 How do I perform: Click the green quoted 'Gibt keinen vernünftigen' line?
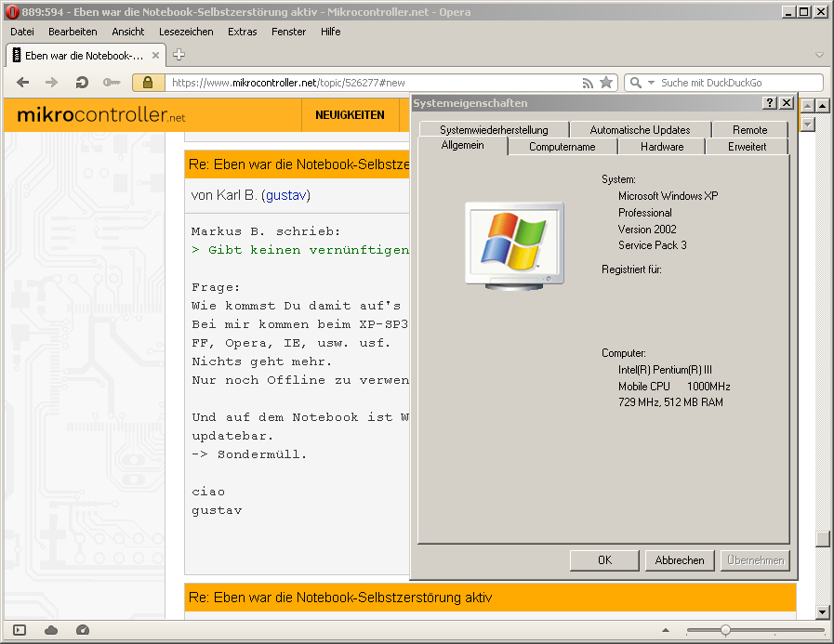click(x=300, y=250)
